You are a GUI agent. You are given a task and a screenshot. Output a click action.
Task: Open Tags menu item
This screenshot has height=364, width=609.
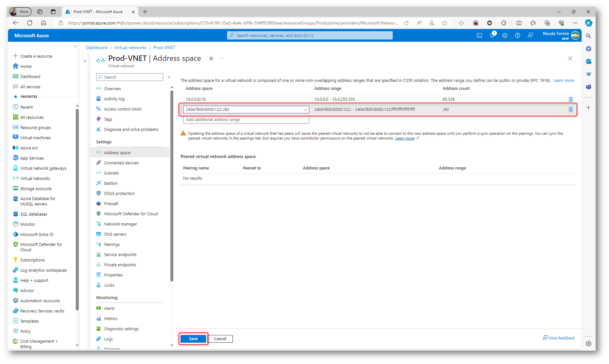108,119
